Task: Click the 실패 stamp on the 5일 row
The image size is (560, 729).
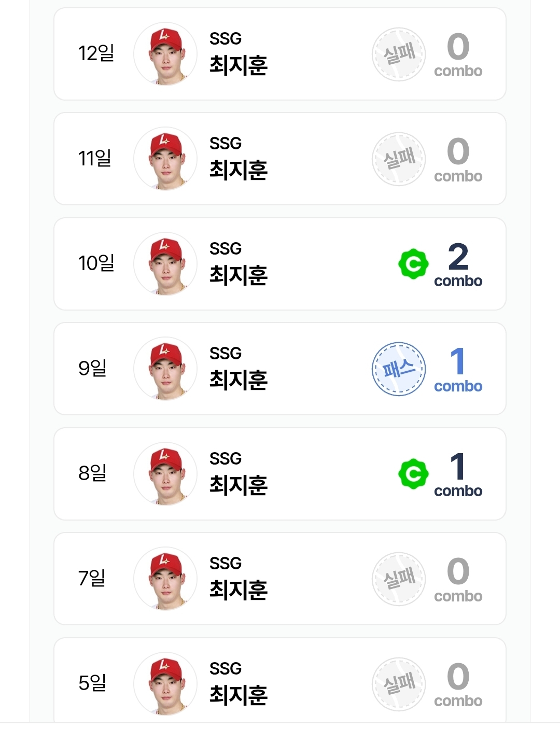Action: [x=399, y=684]
